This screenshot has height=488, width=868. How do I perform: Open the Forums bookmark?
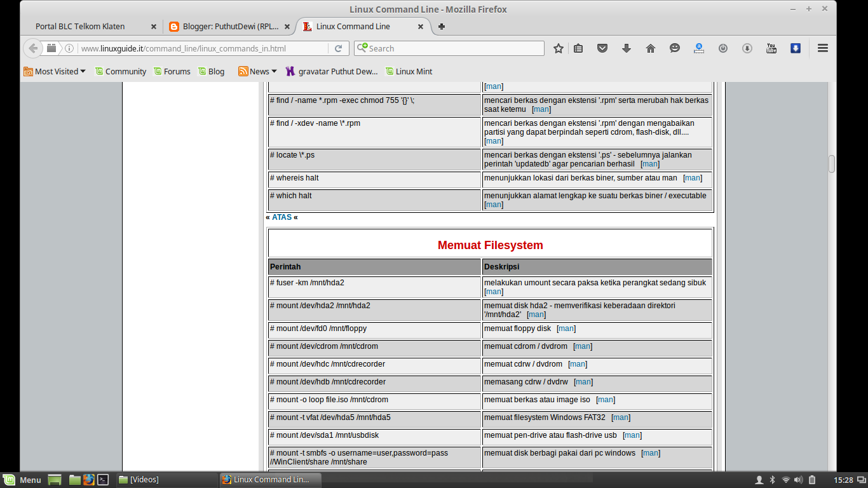(x=172, y=72)
